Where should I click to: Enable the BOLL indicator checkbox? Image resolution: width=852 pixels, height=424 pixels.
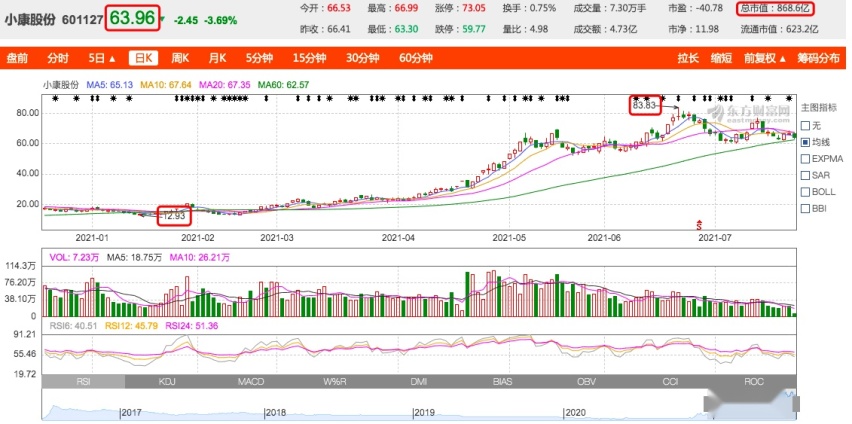[805, 192]
